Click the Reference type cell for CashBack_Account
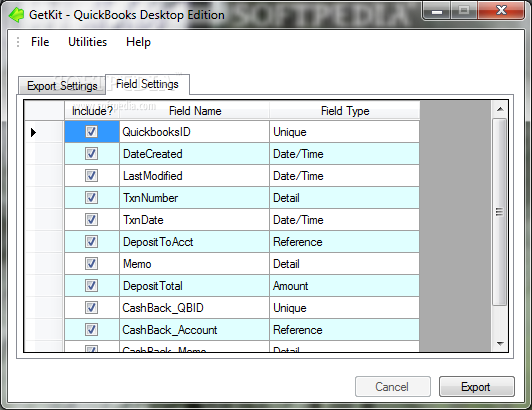This screenshot has height=410, width=532. [x=344, y=330]
